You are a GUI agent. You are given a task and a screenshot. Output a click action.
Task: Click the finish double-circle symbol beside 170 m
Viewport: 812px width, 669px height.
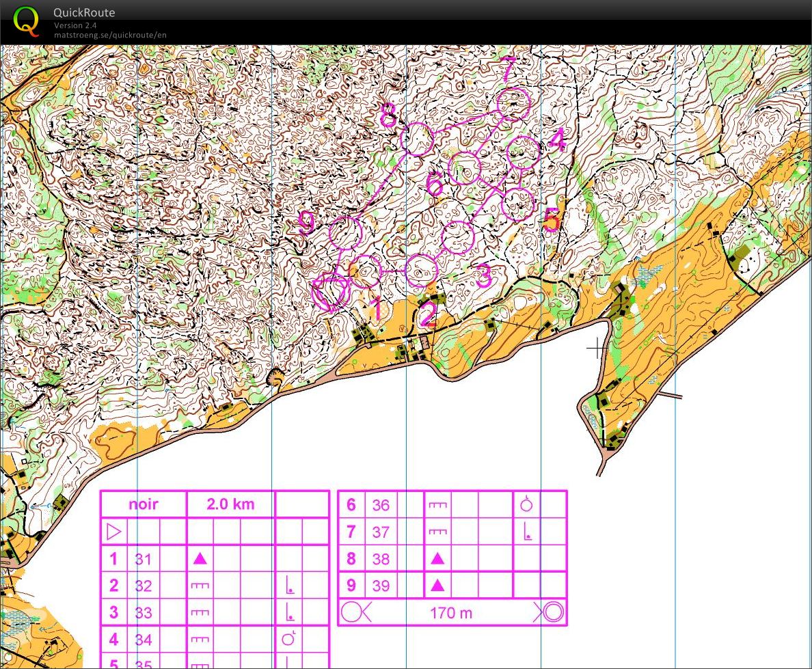tap(553, 612)
